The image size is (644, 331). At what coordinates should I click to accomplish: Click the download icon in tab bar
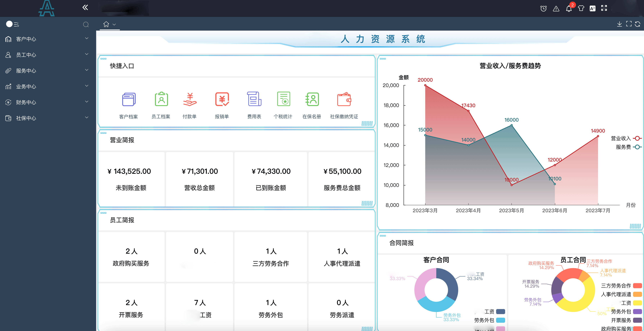[620, 24]
